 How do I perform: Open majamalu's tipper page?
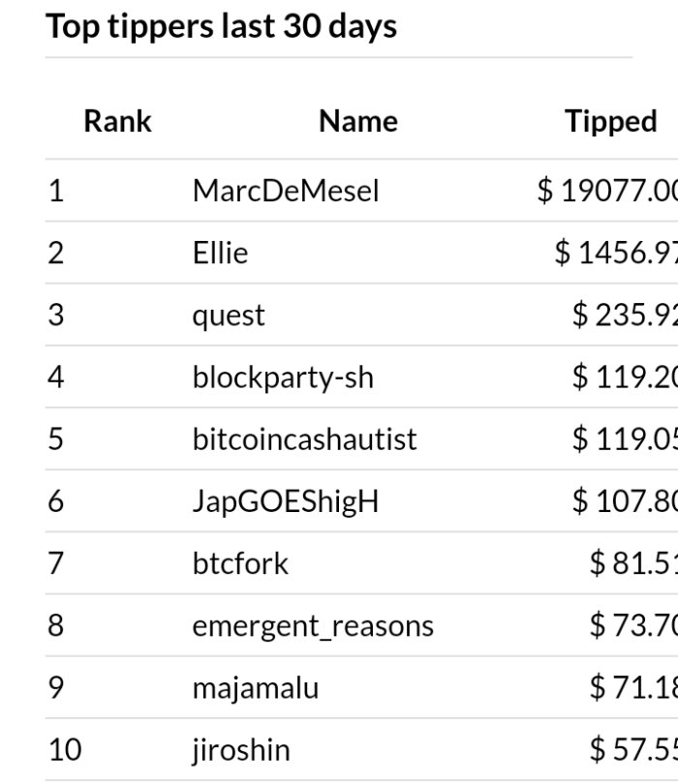(x=255, y=687)
